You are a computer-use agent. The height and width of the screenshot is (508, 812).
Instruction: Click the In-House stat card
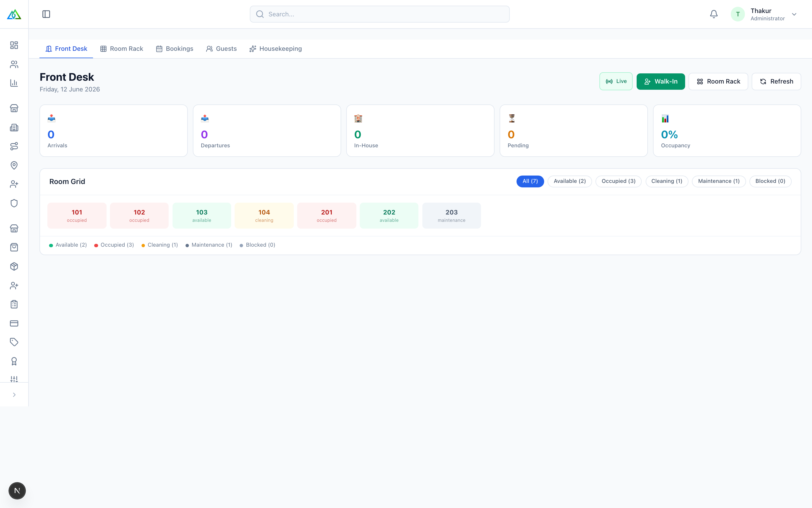coord(420,131)
